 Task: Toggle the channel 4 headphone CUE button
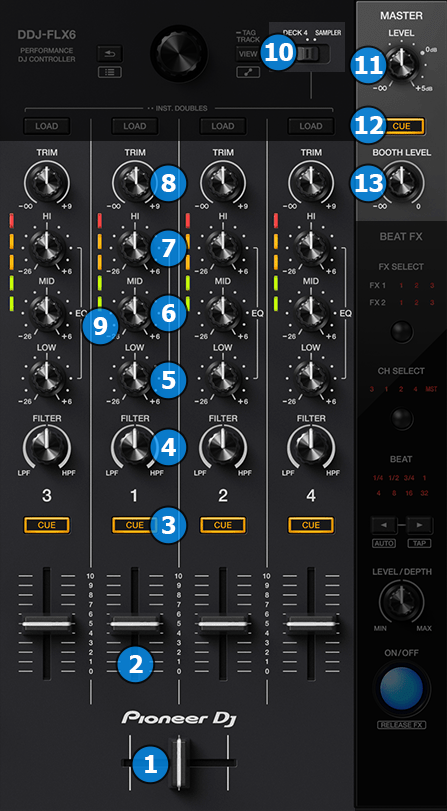pos(311,525)
